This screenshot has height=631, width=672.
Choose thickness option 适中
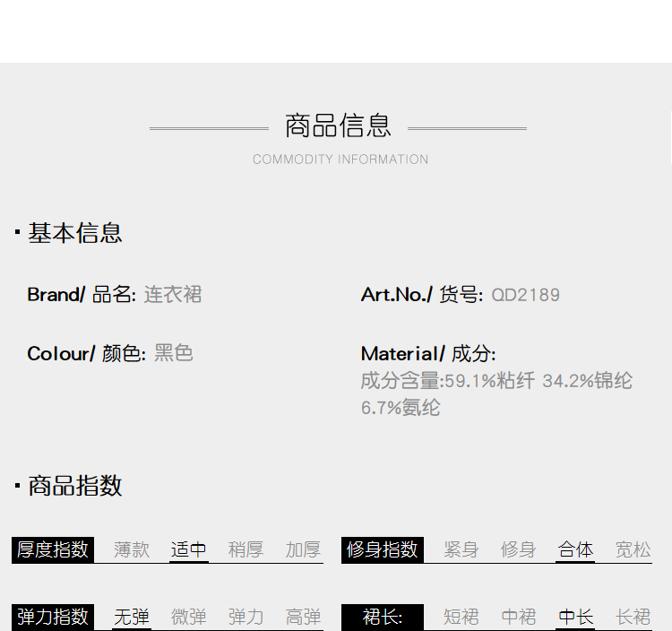[x=188, y=550]
